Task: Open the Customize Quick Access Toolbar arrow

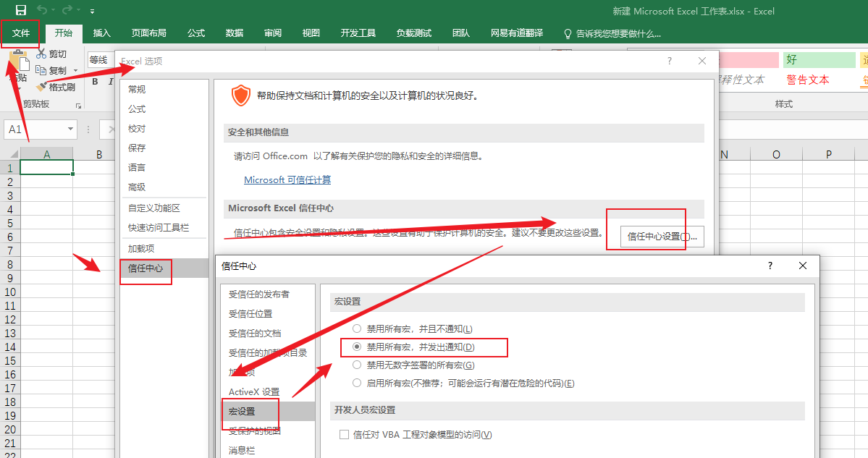Action: coord(92,11)
